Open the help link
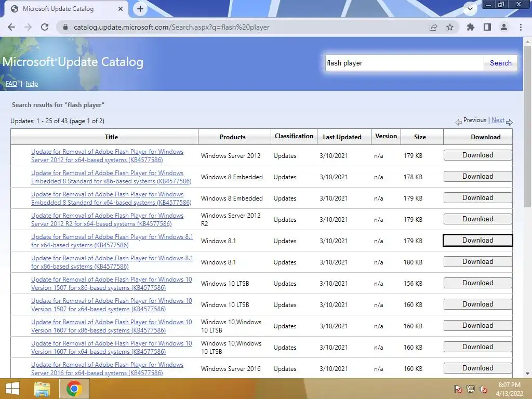The width and height of the screenshot is (532, 399). pyautogui.click(x=32, y=84)
